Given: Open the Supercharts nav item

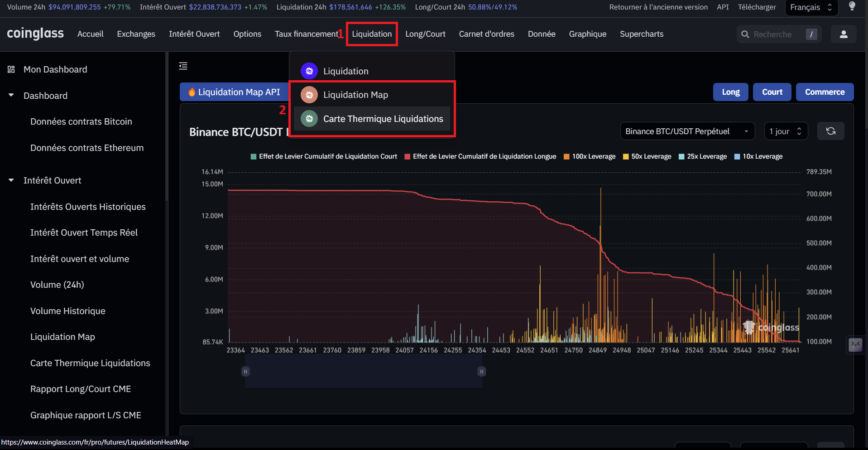Looking at the screenshot, I should (641, 34).
